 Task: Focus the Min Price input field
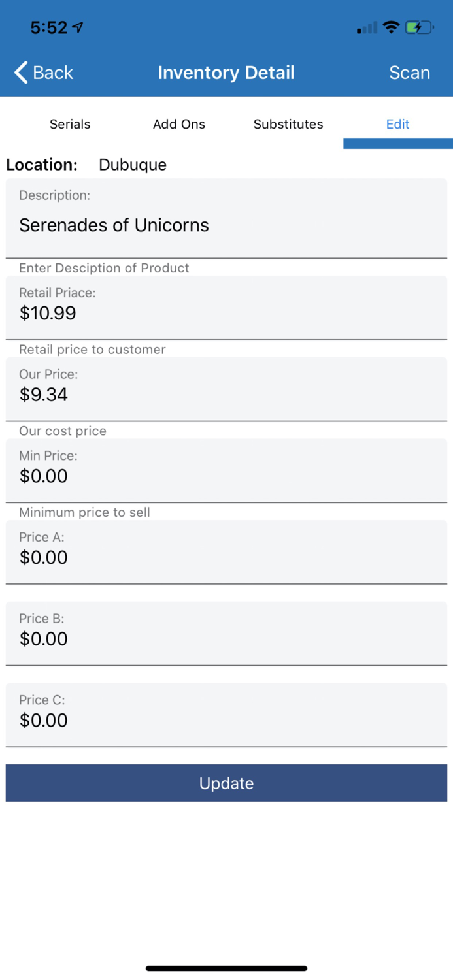pos(226,476)
